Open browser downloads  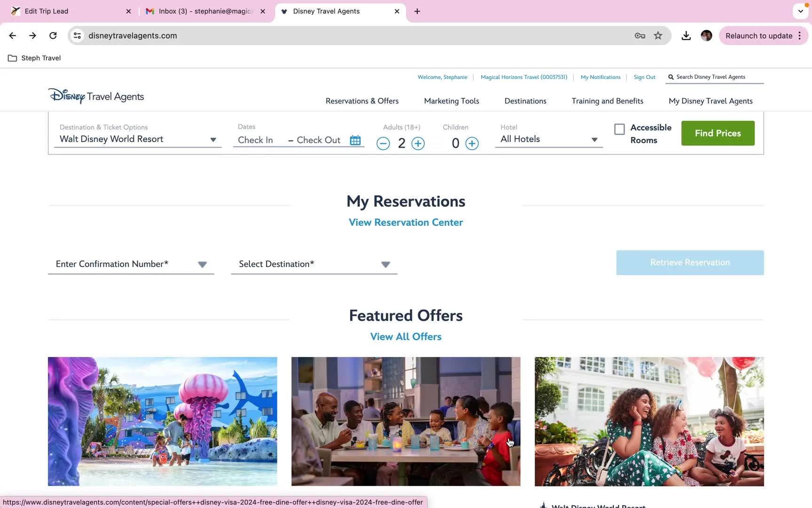[686, 36]
